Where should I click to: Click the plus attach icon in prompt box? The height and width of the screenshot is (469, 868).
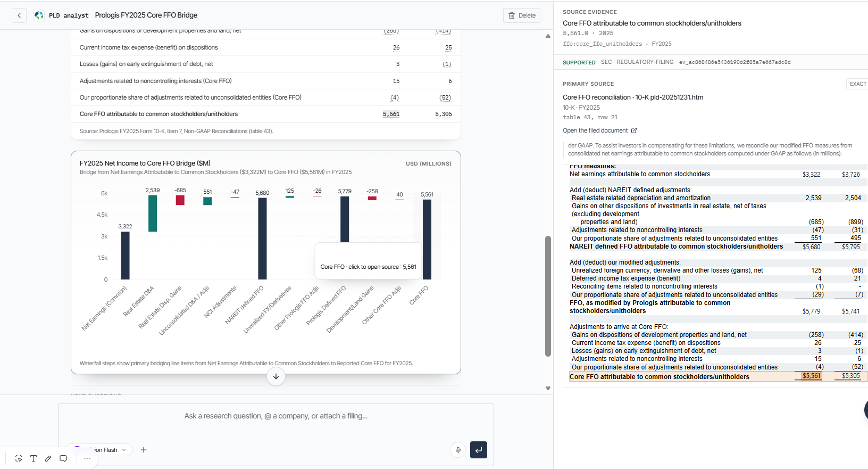point(144,450)
